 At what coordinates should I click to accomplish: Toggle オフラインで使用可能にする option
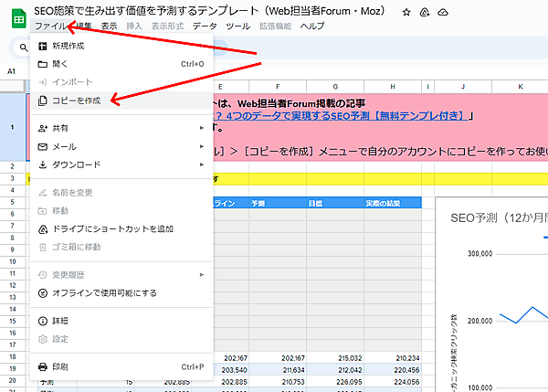point(104,293)
